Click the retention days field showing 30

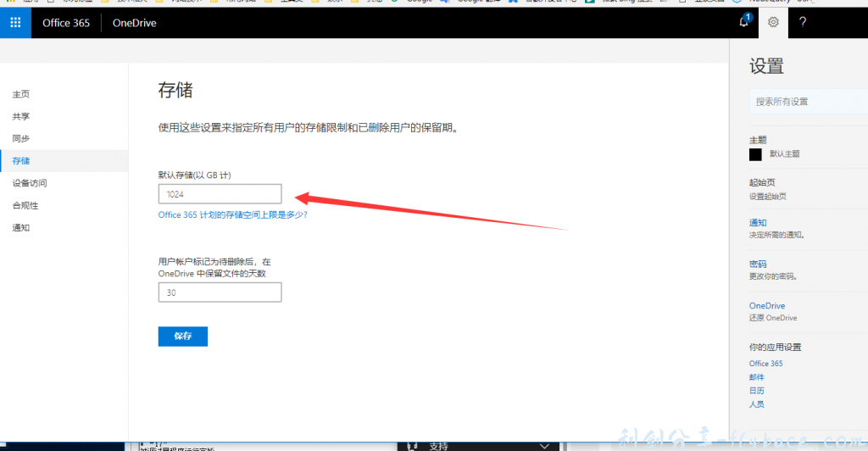(220, 292)
